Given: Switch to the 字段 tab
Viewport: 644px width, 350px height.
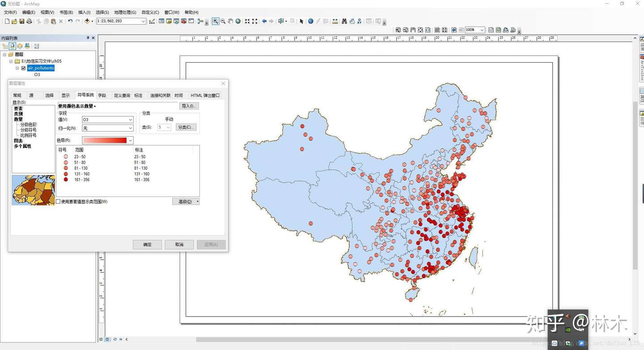Looking at the screenshot, I should point(102,95).
